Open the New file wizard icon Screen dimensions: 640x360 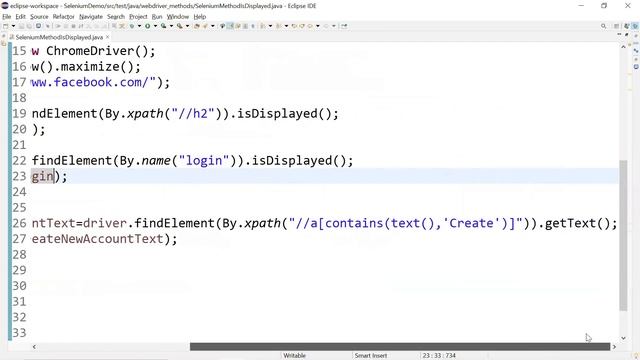(5, 26)
